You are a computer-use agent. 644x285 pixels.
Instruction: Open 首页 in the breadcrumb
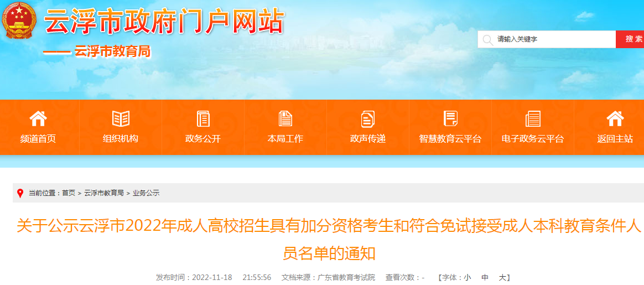[69, 193]
